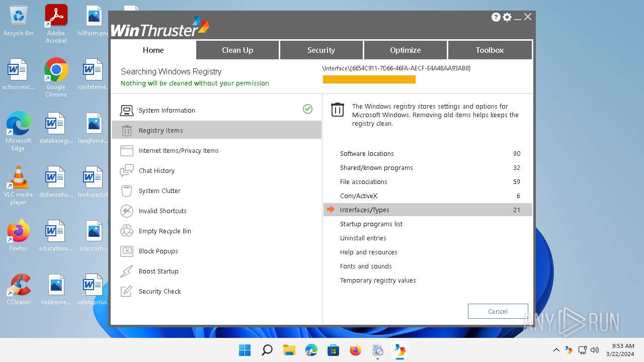Image resolution: width=644 pixels, height=362 pixels.
Task: Select the distanceho Word document on desktop
Action: pos(56,183)
